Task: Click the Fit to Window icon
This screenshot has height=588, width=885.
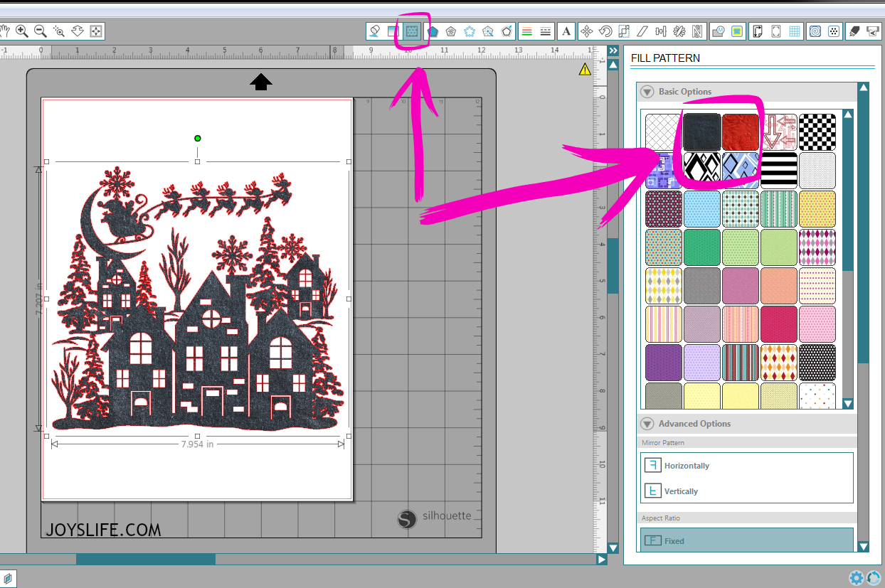Action: 96,31
